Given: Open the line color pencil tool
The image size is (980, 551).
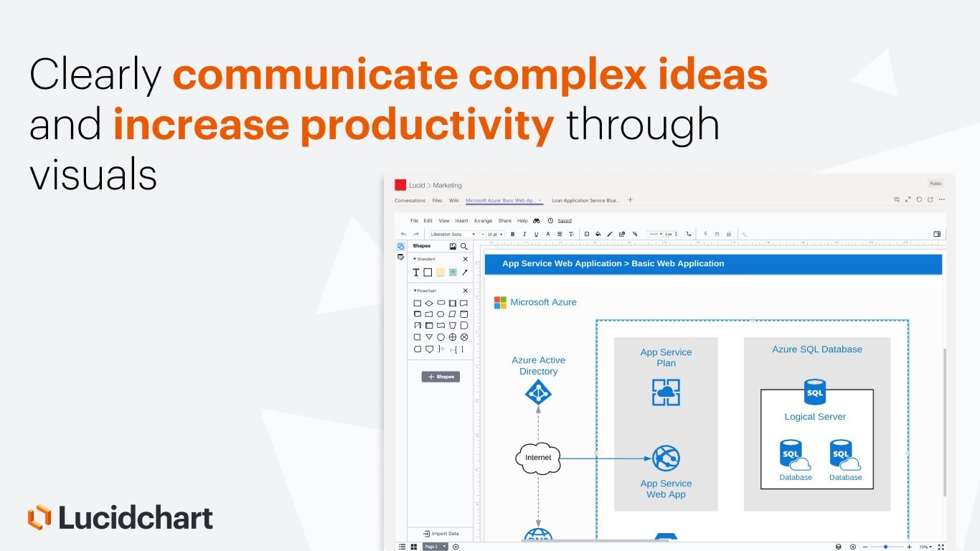Looking at the screenshot, I should [610, 234].
